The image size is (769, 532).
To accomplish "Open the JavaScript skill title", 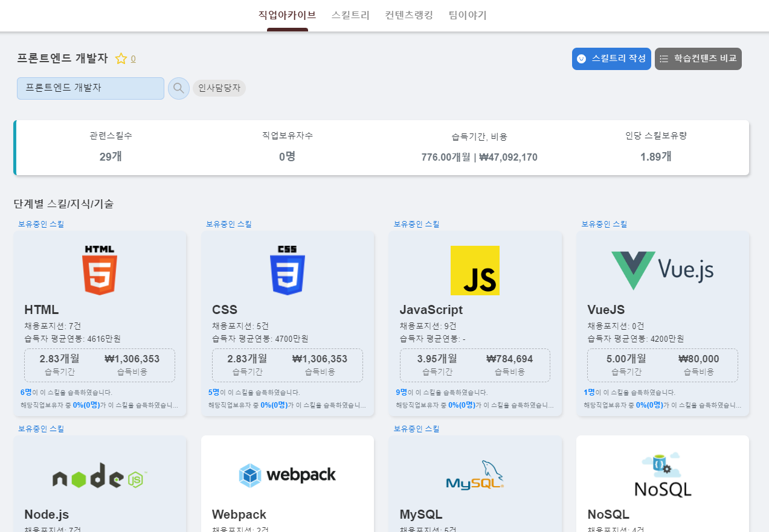I will coord(431,310).
